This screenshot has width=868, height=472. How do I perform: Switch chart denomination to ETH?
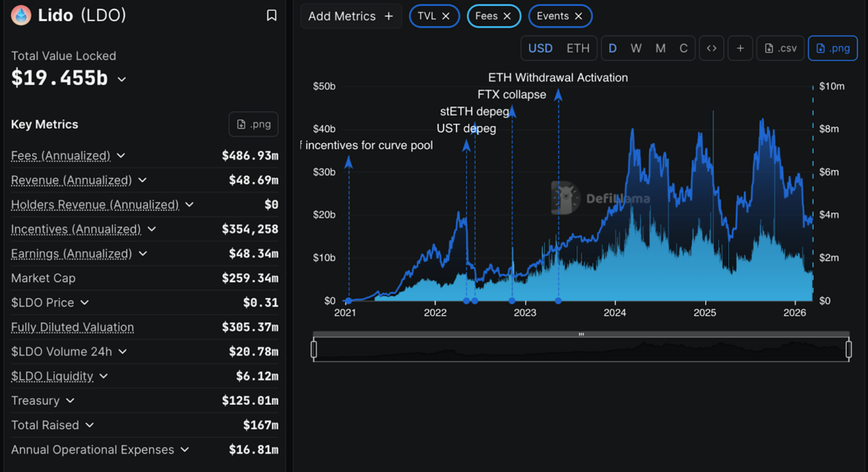(578, 48)
